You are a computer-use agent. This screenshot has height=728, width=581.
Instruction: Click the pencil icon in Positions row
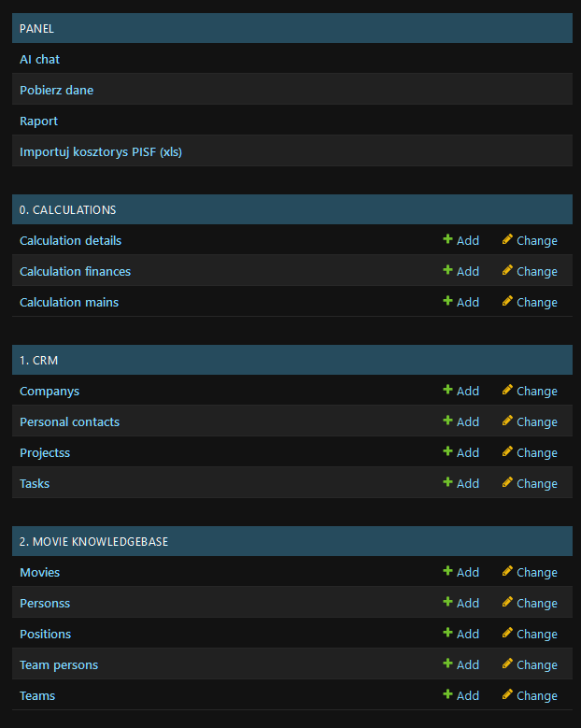tap(507, 633)
